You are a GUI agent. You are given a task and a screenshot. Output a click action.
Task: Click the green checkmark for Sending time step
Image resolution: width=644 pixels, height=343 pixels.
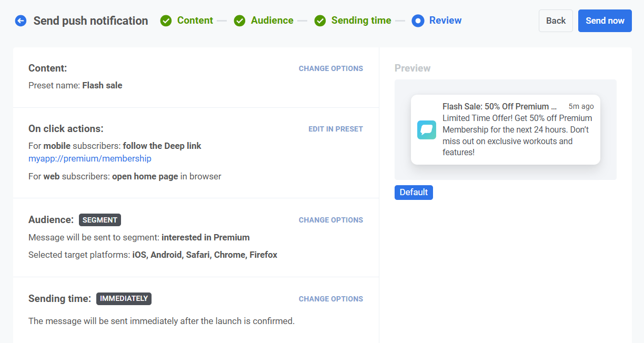320,21
